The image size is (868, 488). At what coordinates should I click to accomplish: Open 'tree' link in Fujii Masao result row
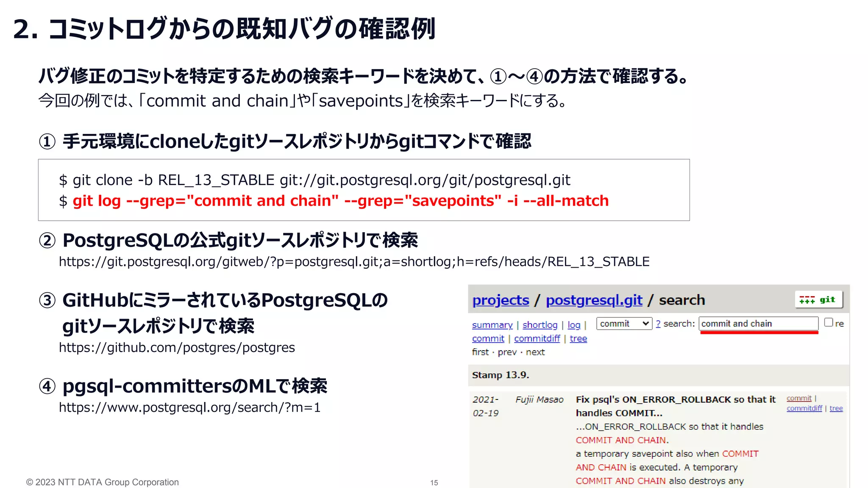836,408
